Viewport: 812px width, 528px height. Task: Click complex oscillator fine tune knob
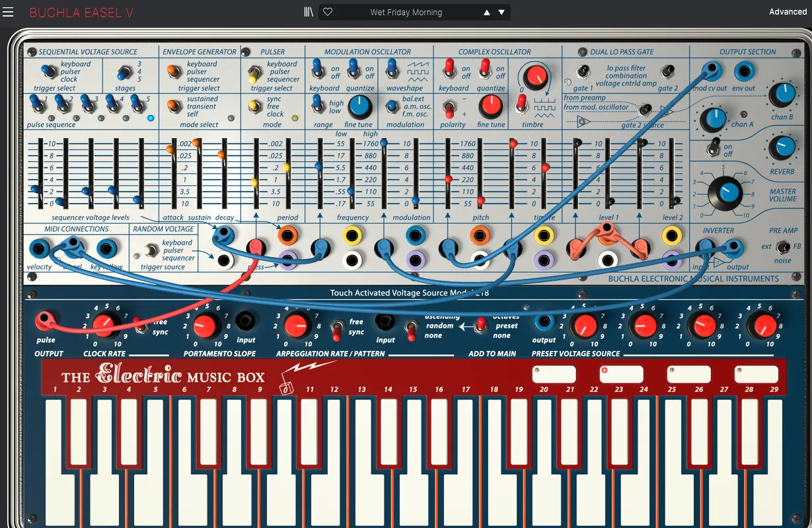coord(491,106)
